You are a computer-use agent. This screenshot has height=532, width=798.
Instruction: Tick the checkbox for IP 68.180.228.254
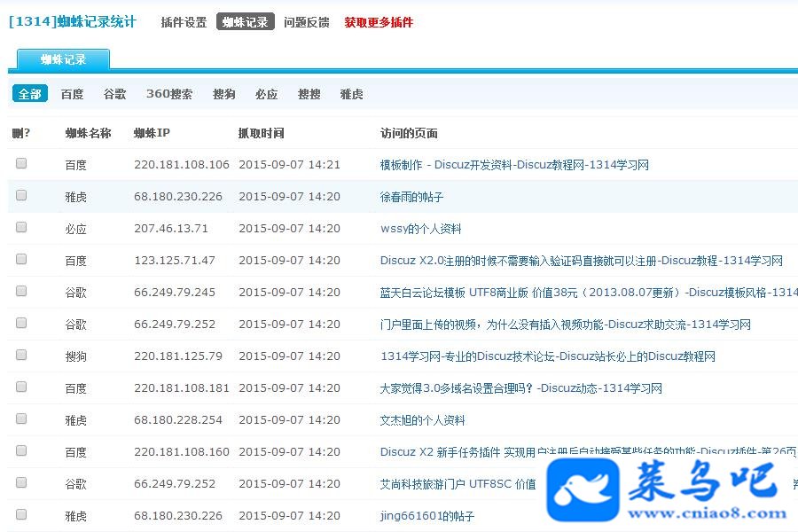click(21, 419)
